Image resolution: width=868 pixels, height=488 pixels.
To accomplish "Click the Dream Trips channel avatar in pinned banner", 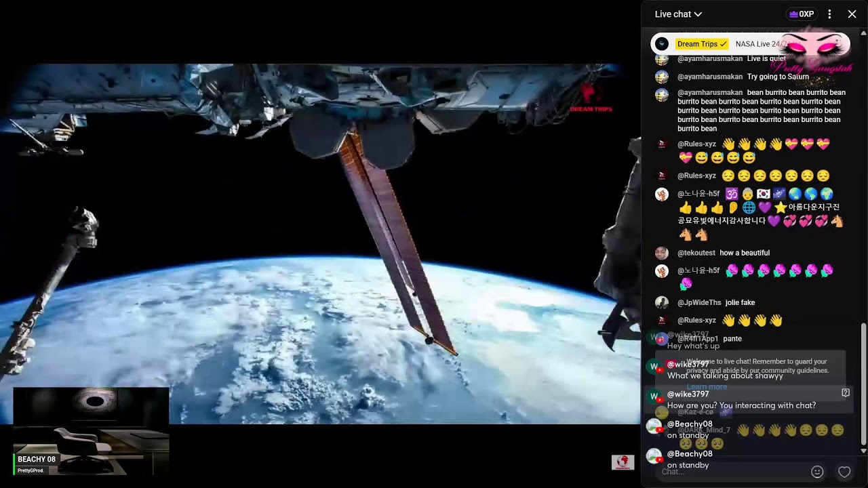I will click(x=663, y=44).
